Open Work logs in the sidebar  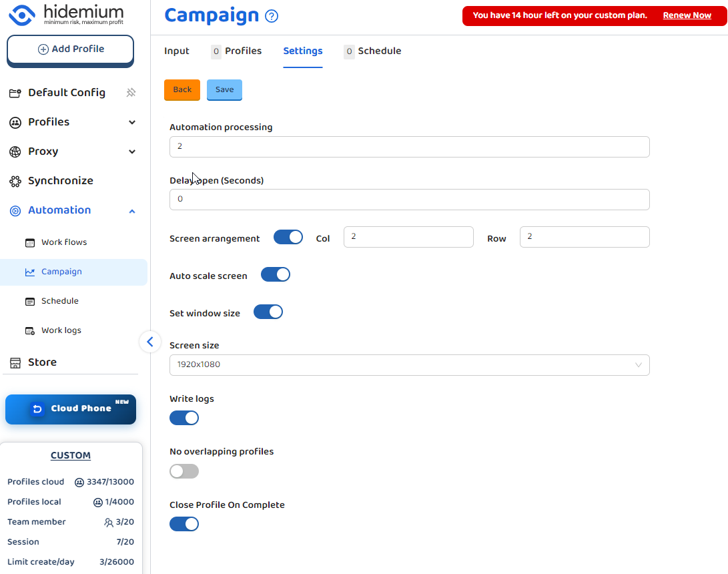[61, 330]
